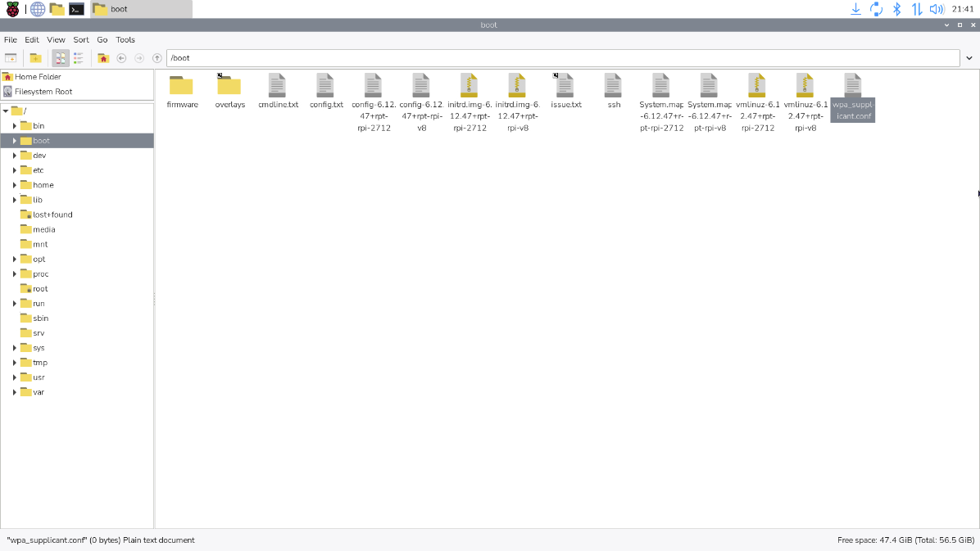The width and height of the screenshot is (980, 551).
Task: Launch the terminal from the taskbar
Action: click(x=76, y=9)
